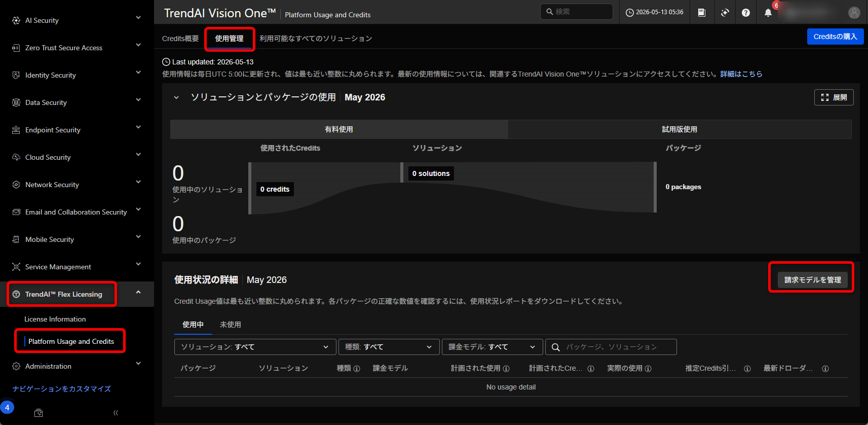Click the calendar widget icon at sidebar bottom
The width and height of the screenshot is (868, 425).
click(39, 413)
